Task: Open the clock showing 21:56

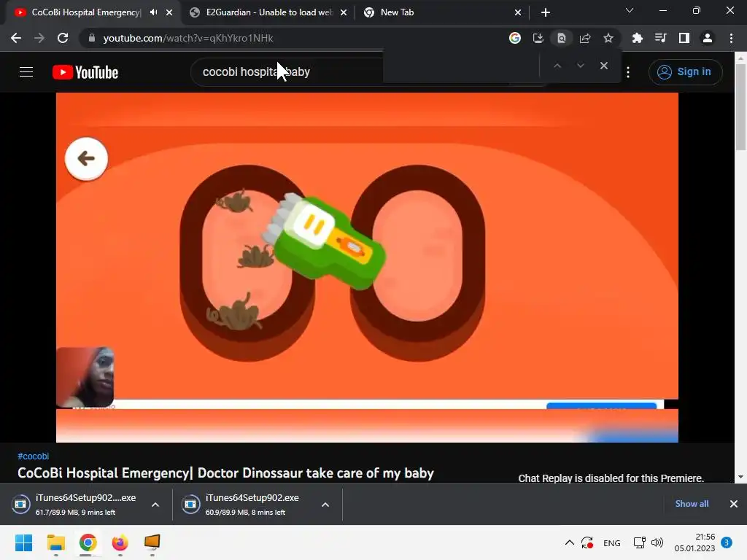Action: 694,542
